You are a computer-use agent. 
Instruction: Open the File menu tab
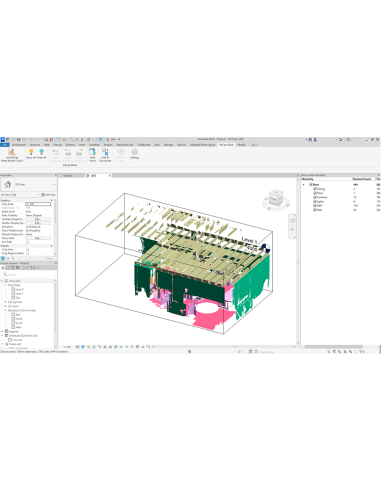click(x=5, y=145)
